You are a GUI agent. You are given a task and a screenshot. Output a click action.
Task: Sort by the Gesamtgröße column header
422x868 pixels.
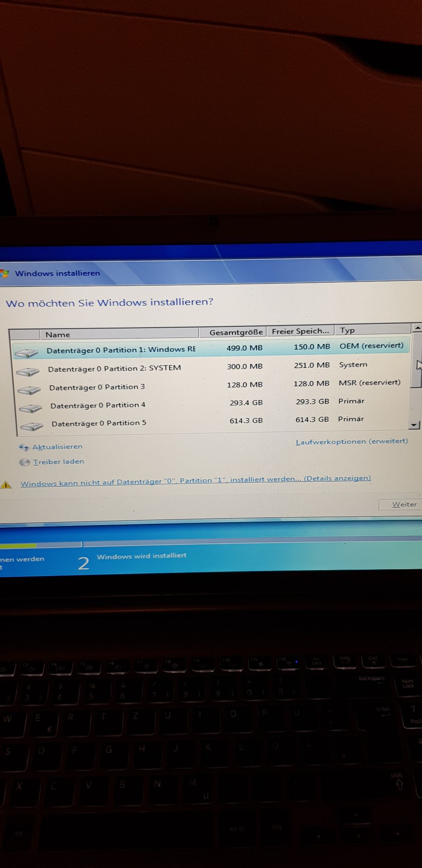232,332
